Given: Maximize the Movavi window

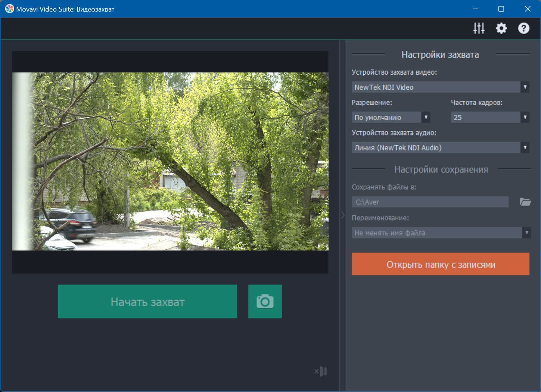Looking at the screenshot, I should (x=501, y=9).
